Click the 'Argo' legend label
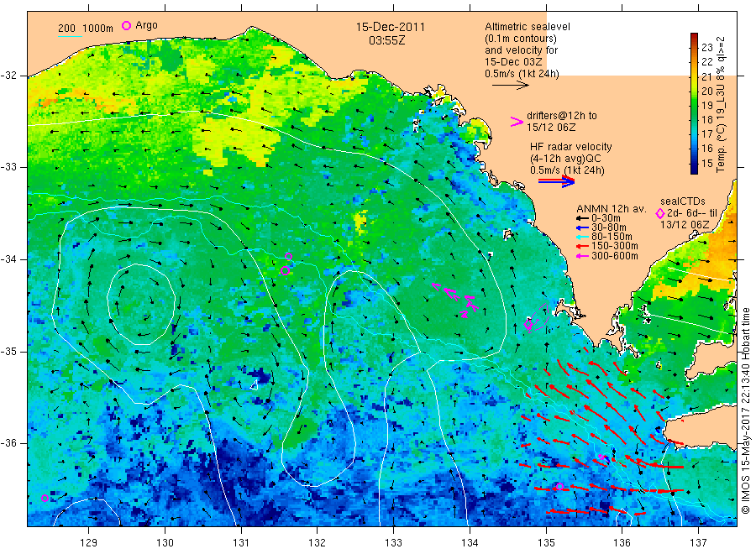Screen dimensions: 756x554 pyautogui.click(x=146, y=25)
